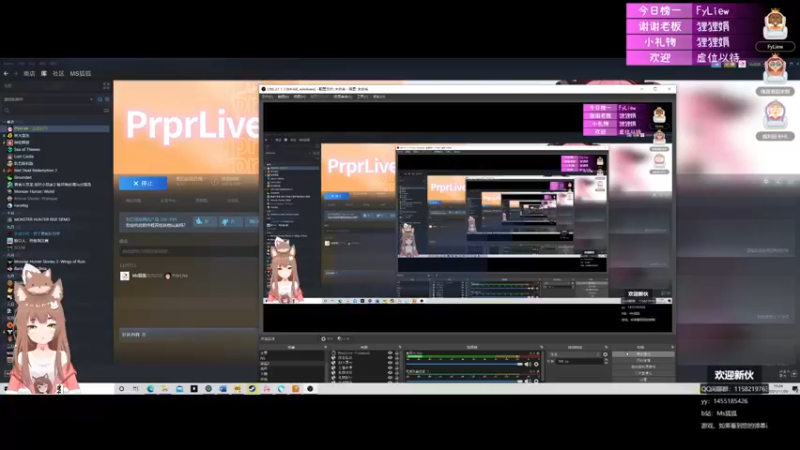Viewport: 800px width, 450px height.
Task: Pop out the OBS Scenes dock header icon
Action: [x=326, y=347]
